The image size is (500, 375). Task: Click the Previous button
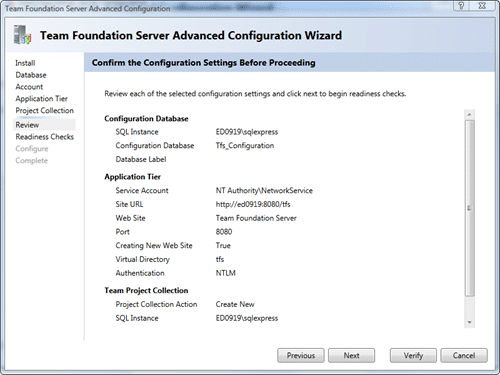(x=301, y=356)
